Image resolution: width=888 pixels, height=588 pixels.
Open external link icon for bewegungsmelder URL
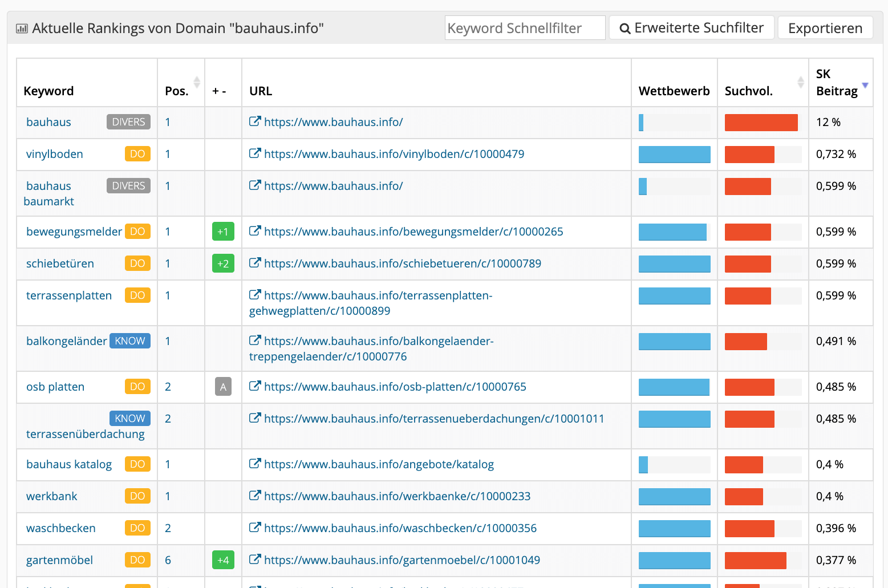tap(255, 231)
